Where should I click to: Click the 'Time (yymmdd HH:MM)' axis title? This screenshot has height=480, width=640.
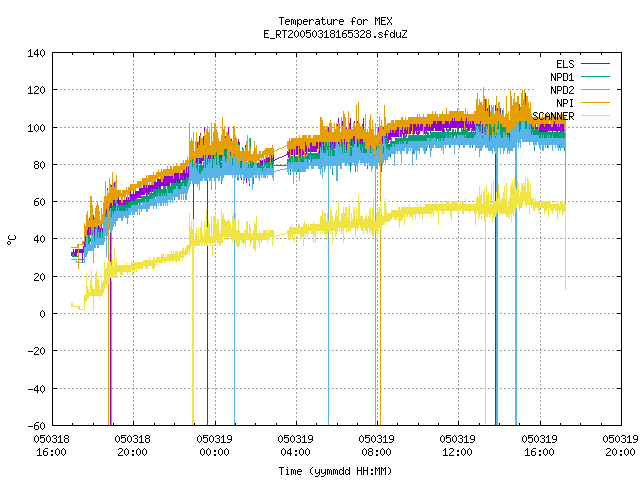click(x=335, y=471)
